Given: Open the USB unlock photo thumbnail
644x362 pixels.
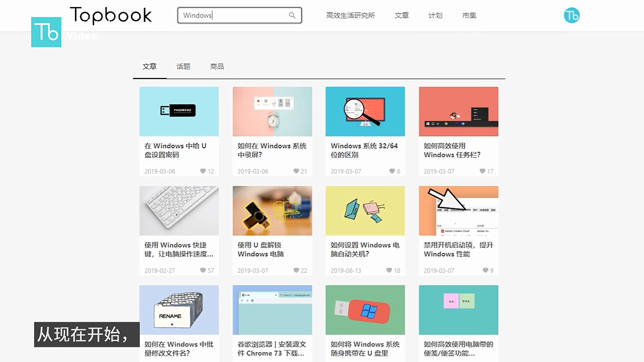Looking at the screenshot, I should click(272, 211).
